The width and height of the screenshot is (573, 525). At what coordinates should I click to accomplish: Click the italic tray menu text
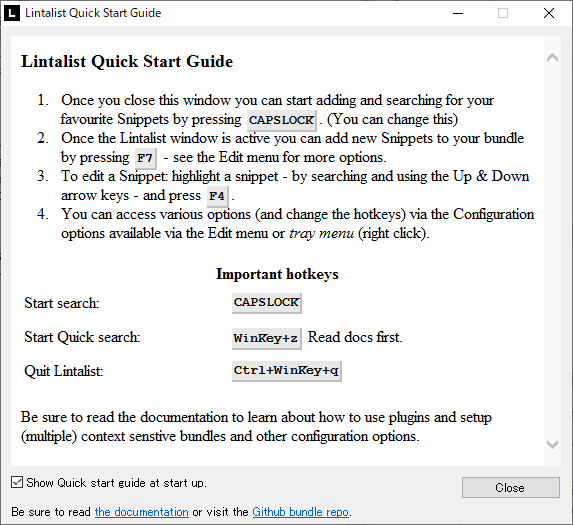[x=322, y=233]
